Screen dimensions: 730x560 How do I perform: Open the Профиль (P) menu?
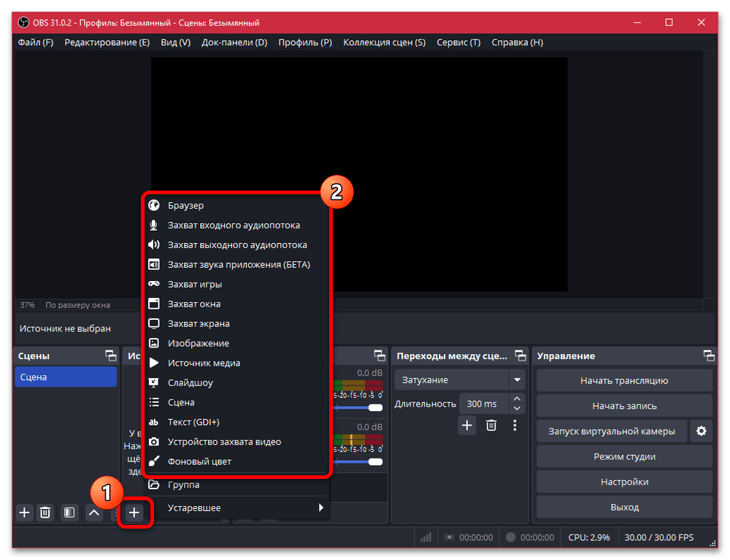[305, 42]
